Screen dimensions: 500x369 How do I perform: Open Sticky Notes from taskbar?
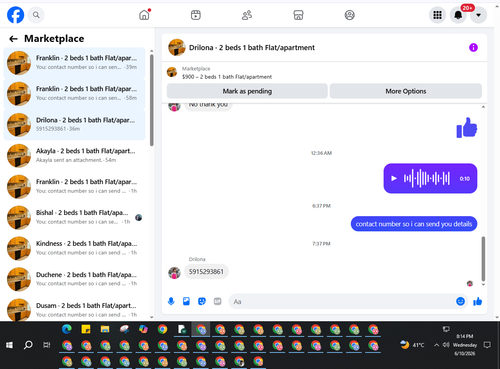(x=86, y=329)
